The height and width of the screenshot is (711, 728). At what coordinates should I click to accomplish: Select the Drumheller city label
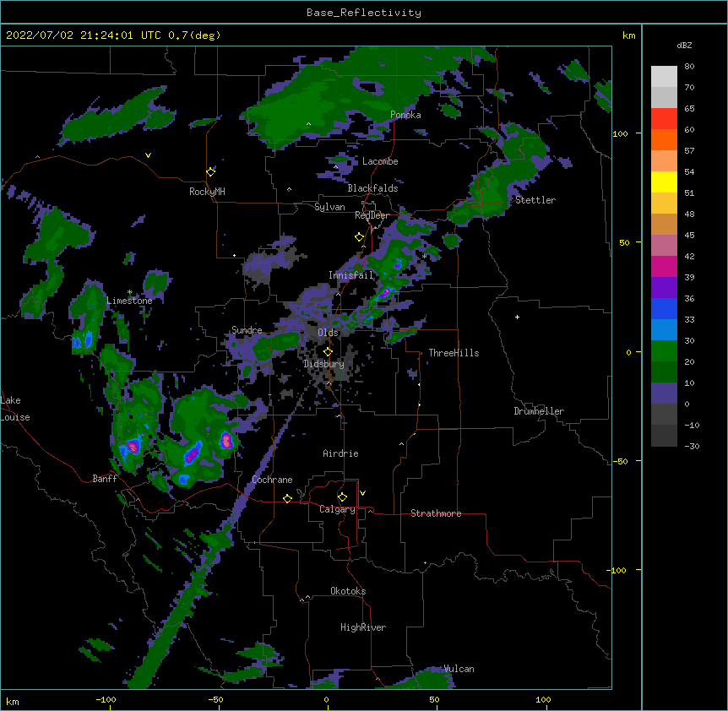tap(539, 411)
